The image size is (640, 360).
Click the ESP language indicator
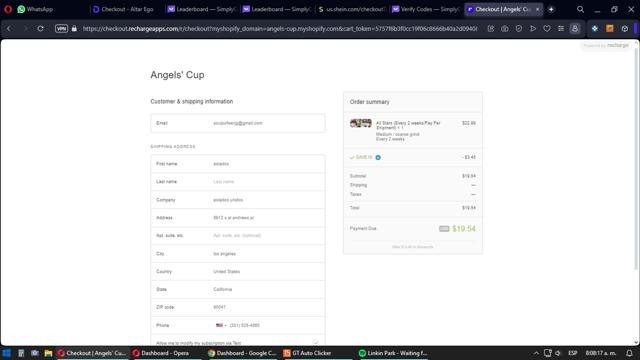click(x=573, y=353)
